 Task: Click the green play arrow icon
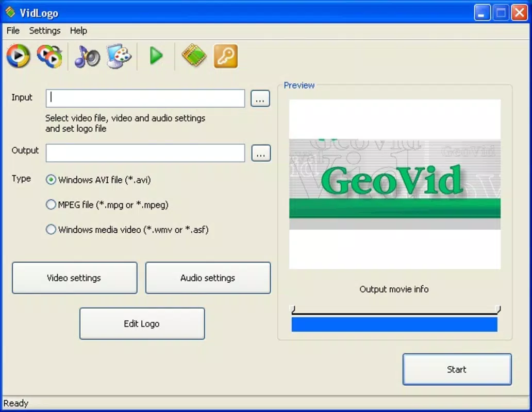coord(156,56)
